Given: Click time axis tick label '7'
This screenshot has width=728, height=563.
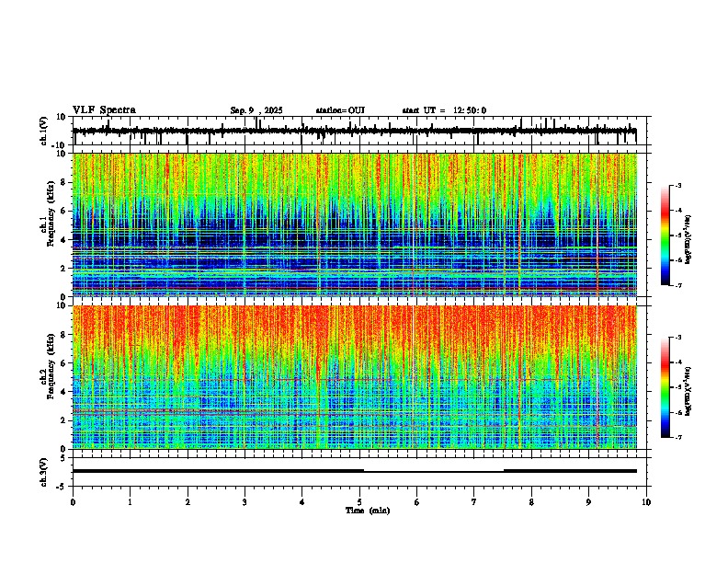Looking at the screenshot, I should coord(474,502).
